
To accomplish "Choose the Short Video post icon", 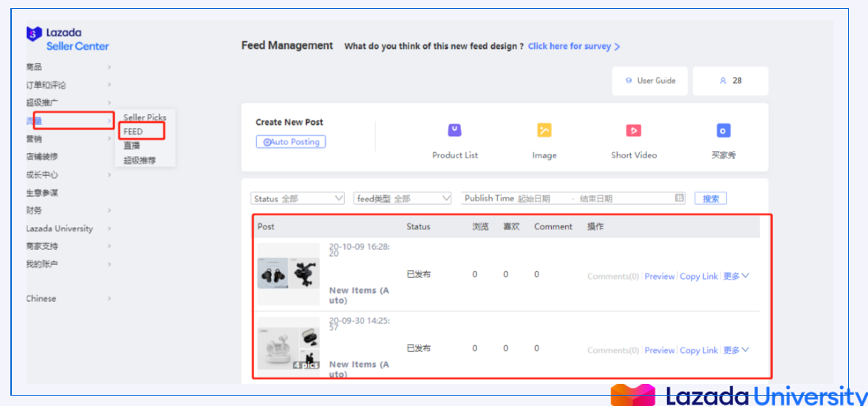I will [633, 131].
